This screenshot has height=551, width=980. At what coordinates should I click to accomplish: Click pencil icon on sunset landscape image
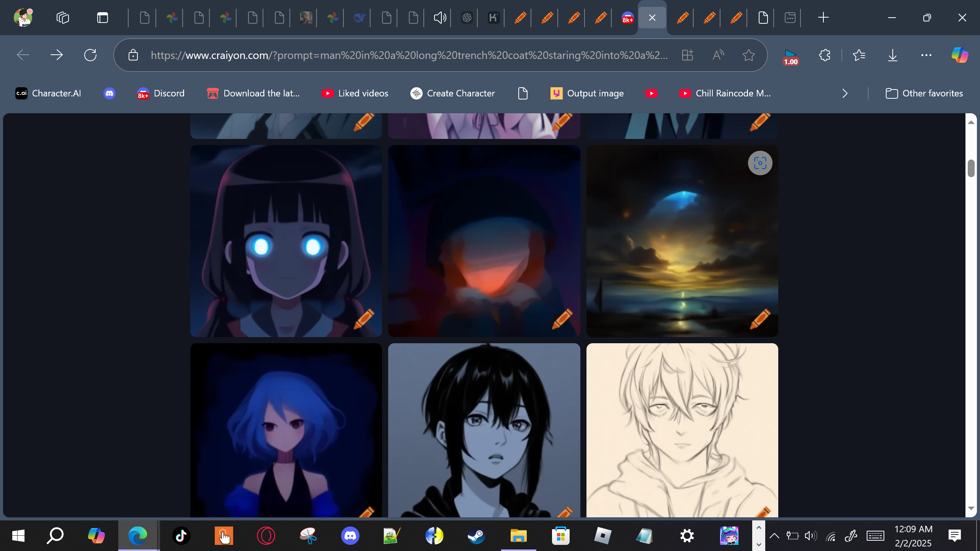pos(760,319)
